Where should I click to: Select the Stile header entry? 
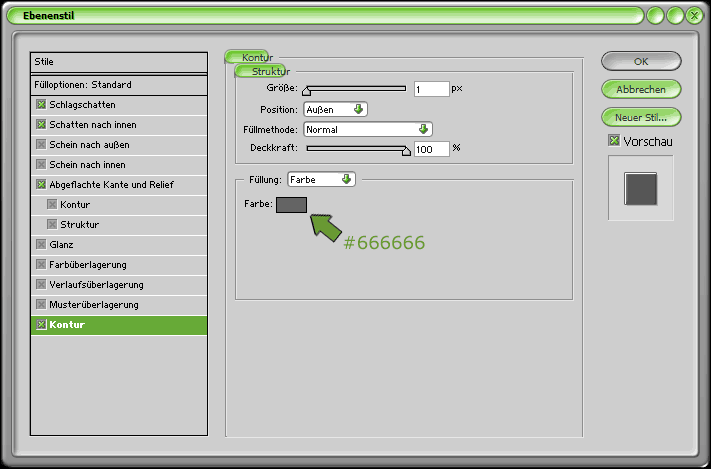(119, 62)
